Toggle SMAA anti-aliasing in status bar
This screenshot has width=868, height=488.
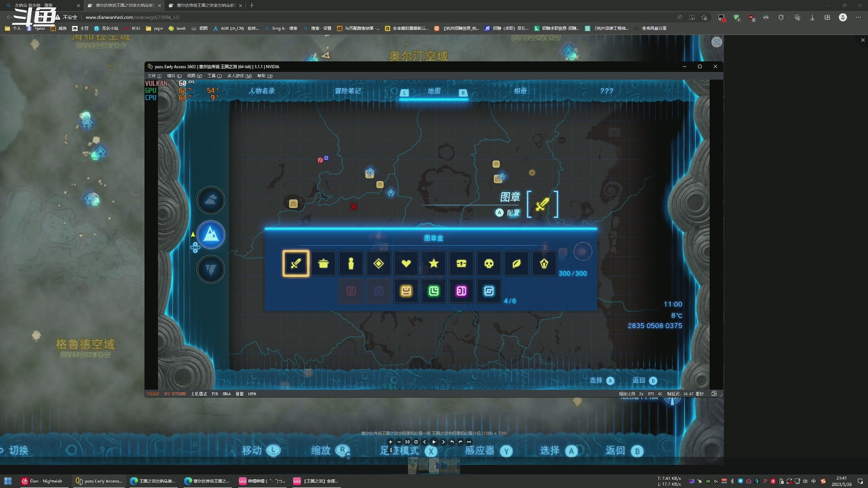226,394
